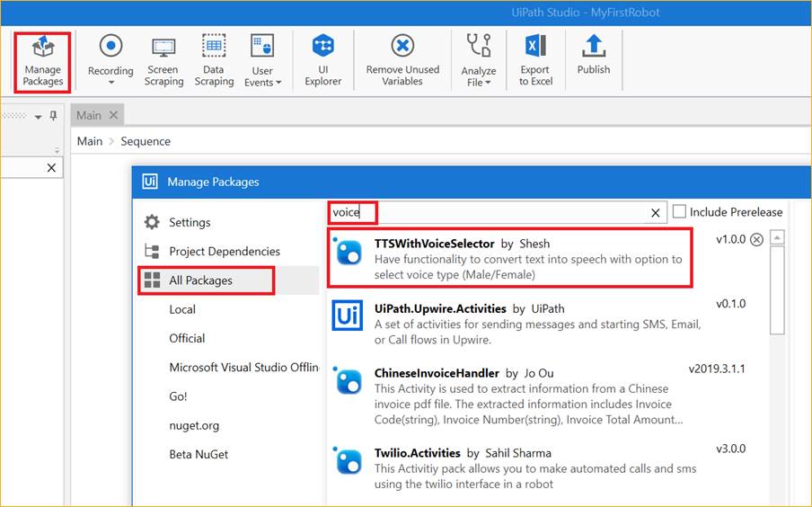The width and height of the screenshot is (812, 507).
Task: Click the package list scrollbar thumb
Action: point(777,290)
